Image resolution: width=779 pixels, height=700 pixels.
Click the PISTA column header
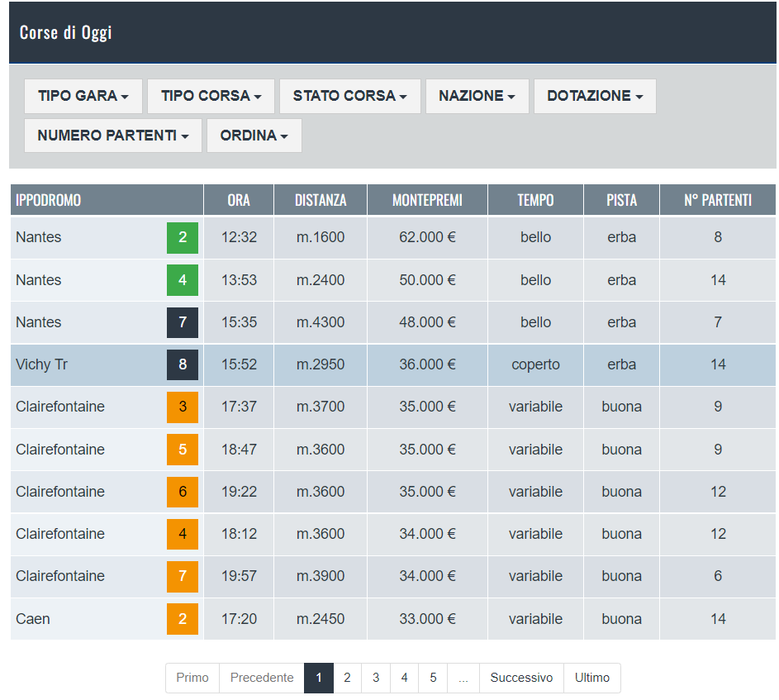pyautogui.click(x=621, y=200)
